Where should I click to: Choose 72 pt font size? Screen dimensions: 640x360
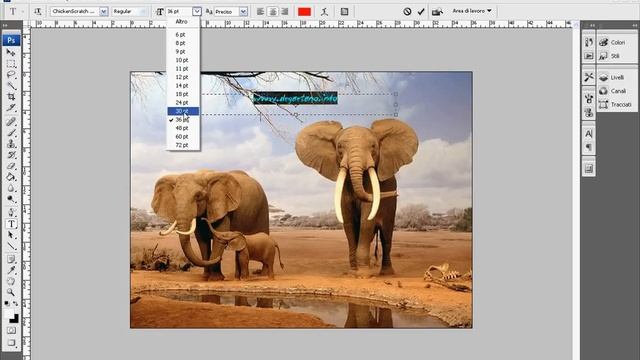pyautogui.click(x=183, y=145)
